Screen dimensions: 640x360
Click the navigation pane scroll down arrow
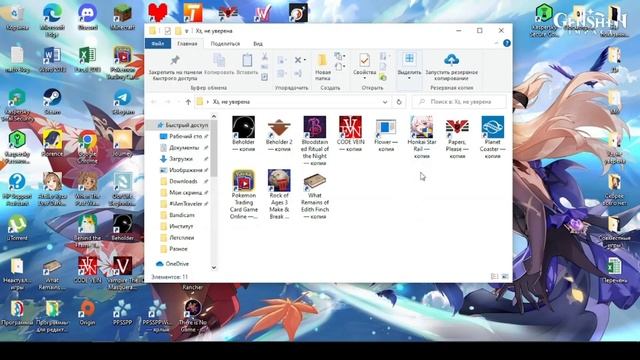(x=214, y=268)
